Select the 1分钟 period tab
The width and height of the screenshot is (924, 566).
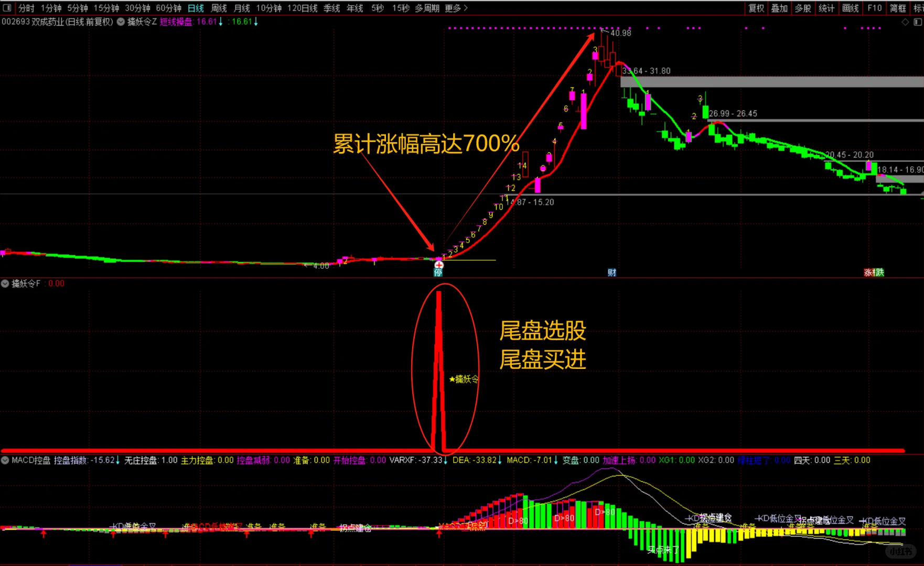coord(51,8)
